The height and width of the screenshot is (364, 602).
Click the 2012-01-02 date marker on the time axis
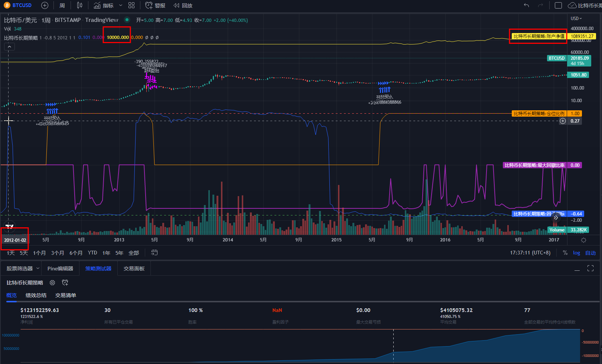pyautogui.click(x=15, y=240)
